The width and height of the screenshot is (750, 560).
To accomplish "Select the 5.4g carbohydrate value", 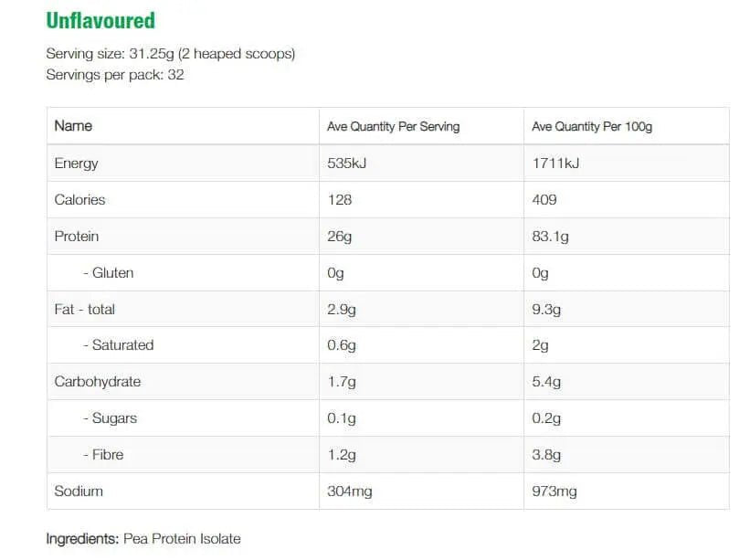I will click(546, 382).
